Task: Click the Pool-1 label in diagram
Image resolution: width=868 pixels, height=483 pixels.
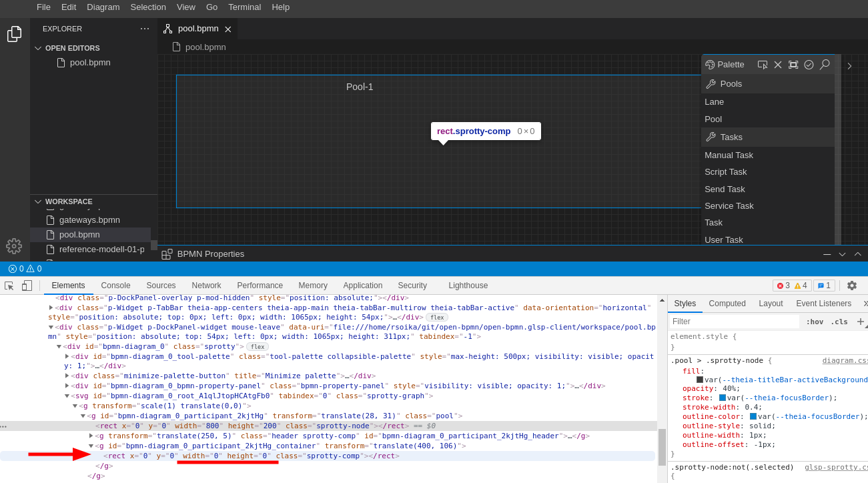Action: pos(360,87)
